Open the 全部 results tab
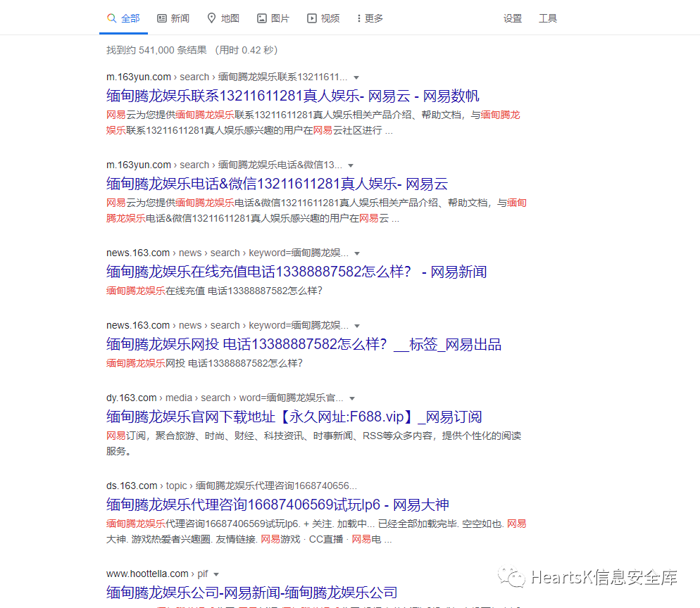This screenshot has height=608, width=700. (124, 18)
